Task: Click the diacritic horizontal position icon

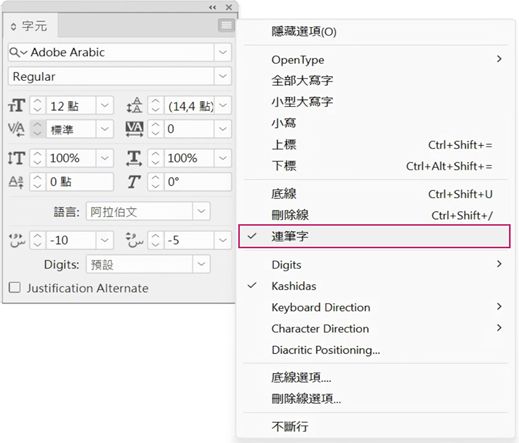Action: click(17, 240)
